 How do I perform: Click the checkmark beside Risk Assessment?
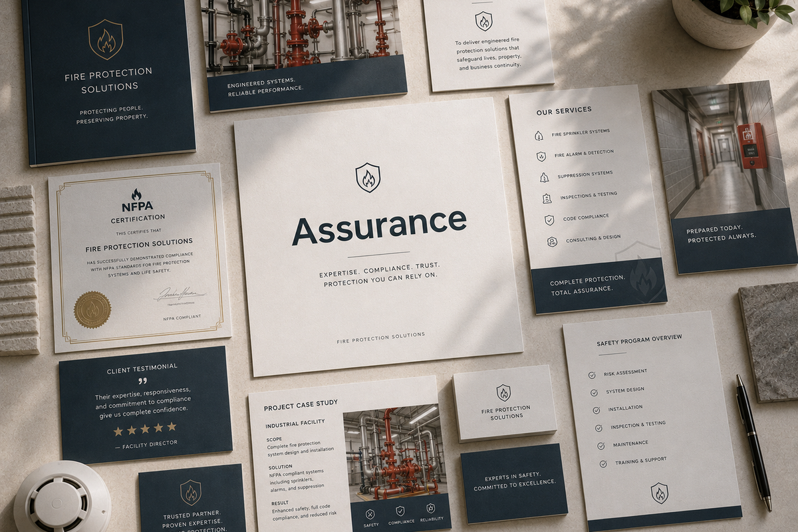(x=592, y=375)
